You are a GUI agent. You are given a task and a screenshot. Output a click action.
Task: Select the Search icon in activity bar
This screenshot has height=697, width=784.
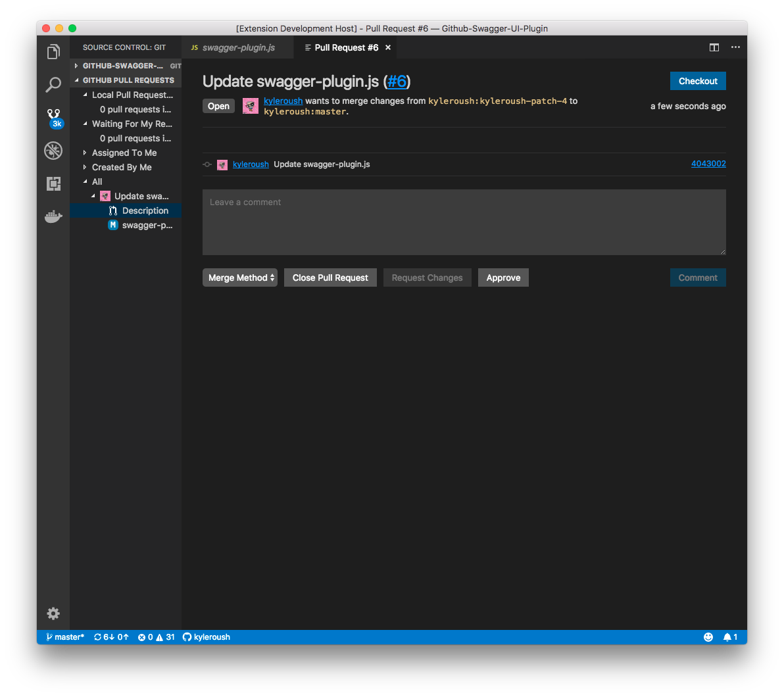[53, 85]
